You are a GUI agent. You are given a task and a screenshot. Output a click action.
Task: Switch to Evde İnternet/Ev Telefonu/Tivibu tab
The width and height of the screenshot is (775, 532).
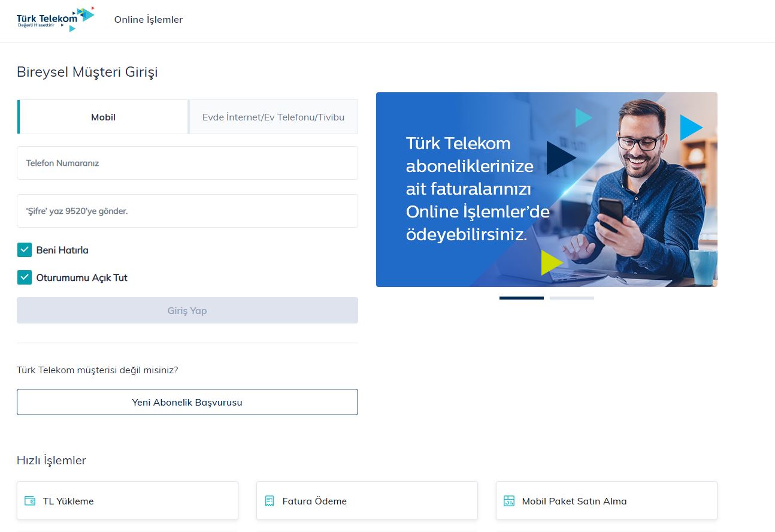pyautogui.click(x=273, y=117)
